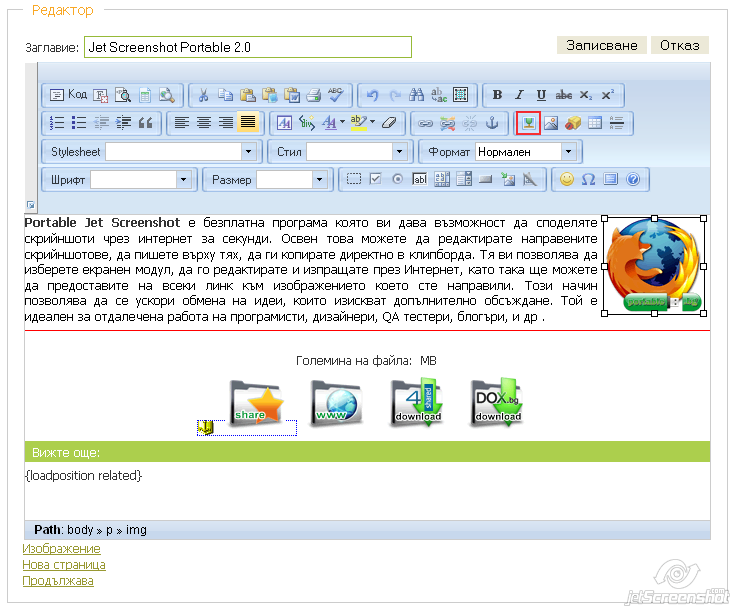
Task: Align text to the left
Action: 181,123
